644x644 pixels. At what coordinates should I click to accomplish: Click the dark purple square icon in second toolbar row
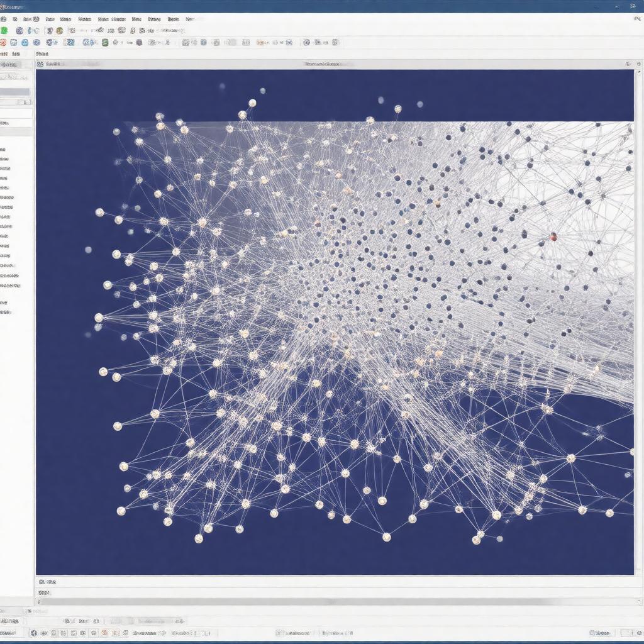[x=139, y=43]
